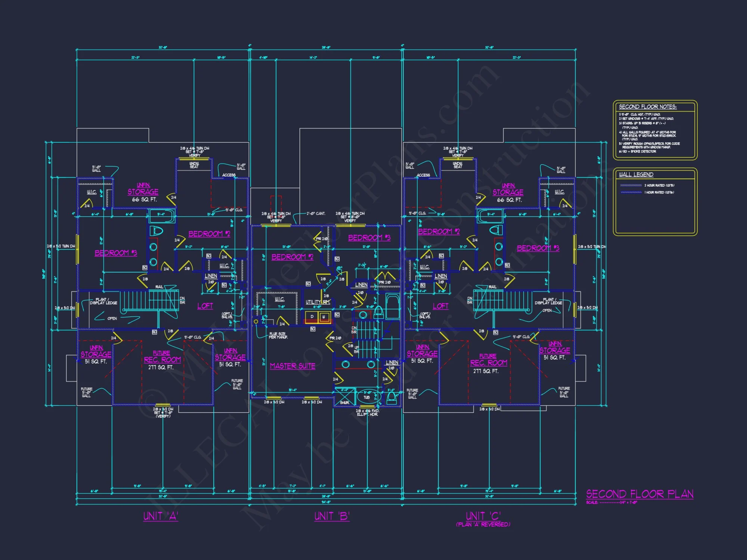The width and height of the screenshot is (747, 560).
Task: Select the TUB fixture symbol in Unit B bathroom
Action: 368,397
